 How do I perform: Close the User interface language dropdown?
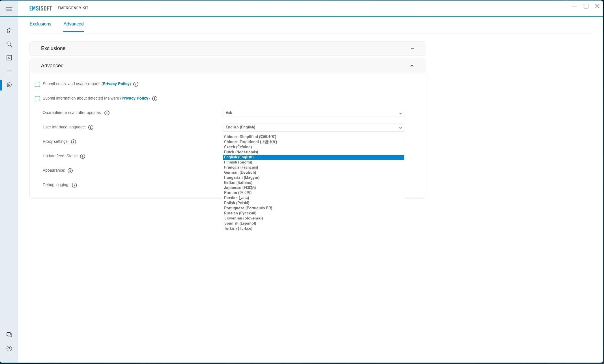pyautogui.click(x=313, y=127)
